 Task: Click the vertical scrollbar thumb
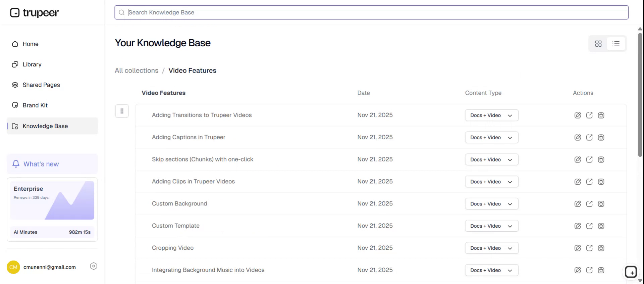(x=640, y=95)
